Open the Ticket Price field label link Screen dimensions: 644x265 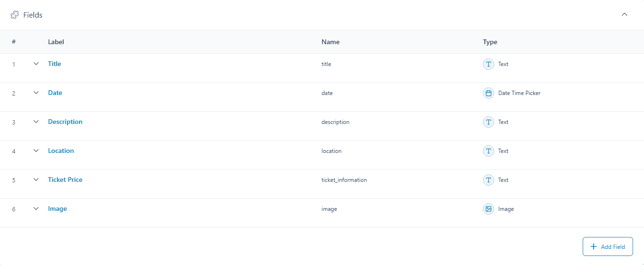pyautogui.click(x=65, y=180)
